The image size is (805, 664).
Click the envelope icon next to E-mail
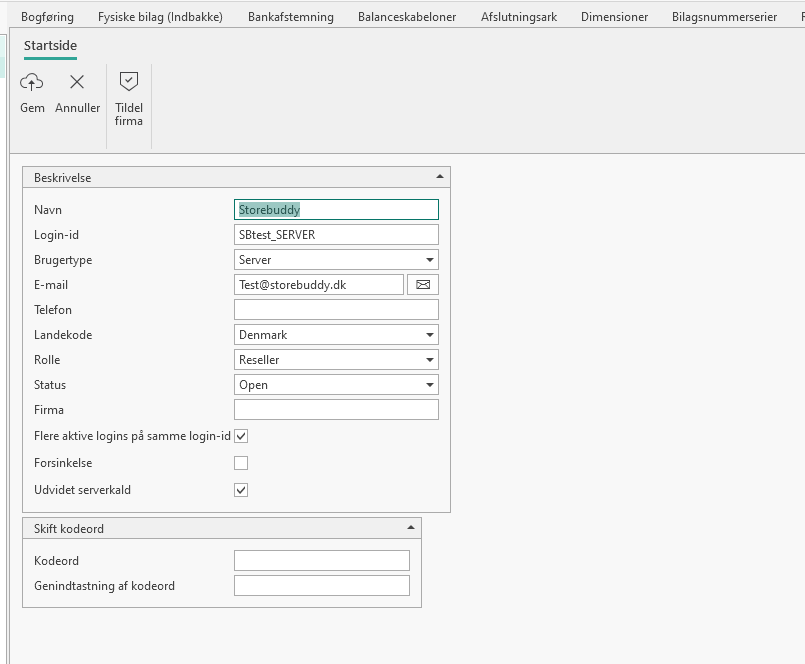tap(423, 285)
